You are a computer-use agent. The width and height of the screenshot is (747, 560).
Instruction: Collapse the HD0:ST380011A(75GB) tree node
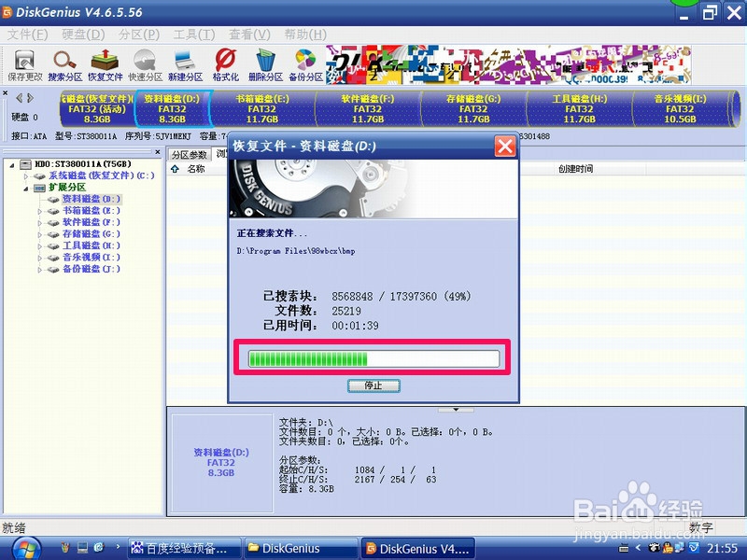(12, 165)
